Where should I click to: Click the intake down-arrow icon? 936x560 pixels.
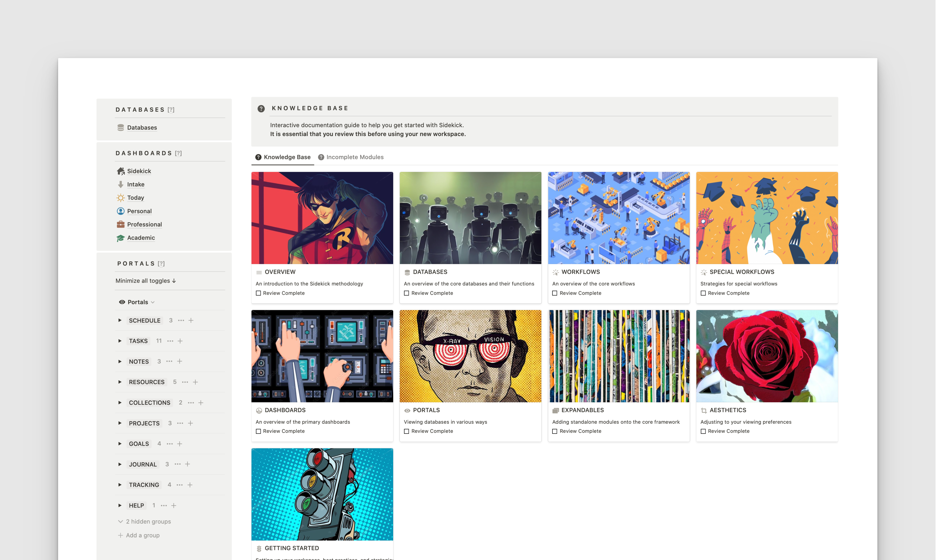tap(120, 184)
